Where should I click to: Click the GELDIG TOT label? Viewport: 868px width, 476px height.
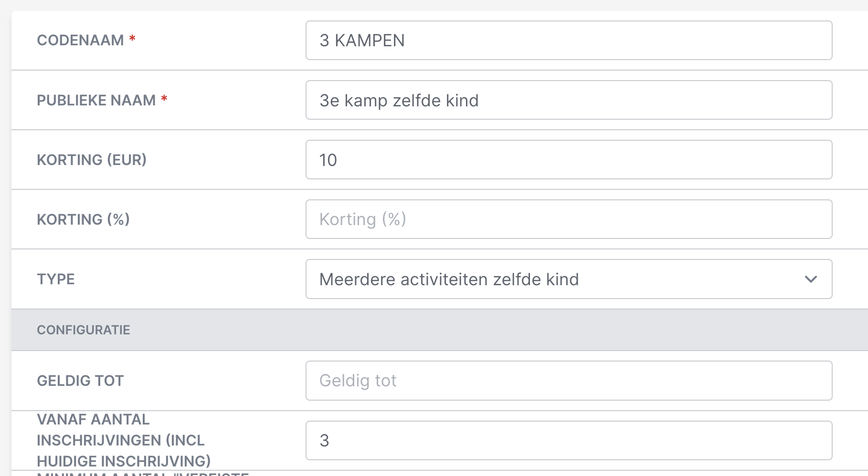pos(80,381)
